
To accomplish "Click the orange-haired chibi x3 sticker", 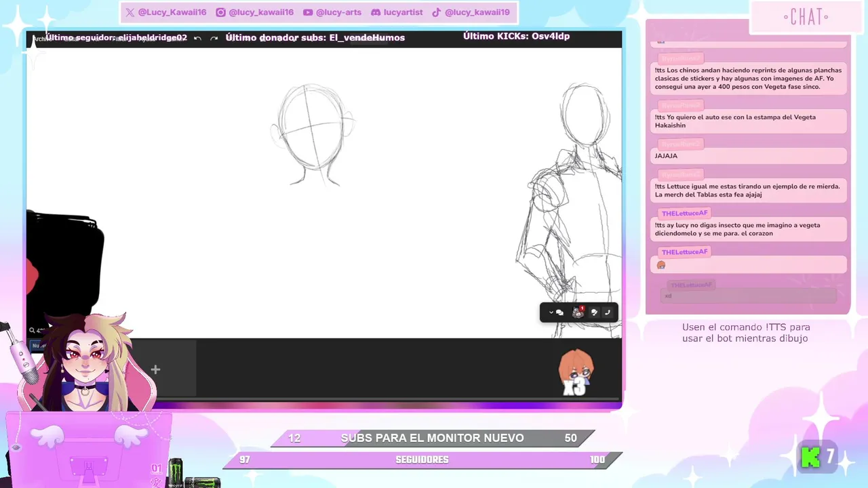I will click(576, 372).
